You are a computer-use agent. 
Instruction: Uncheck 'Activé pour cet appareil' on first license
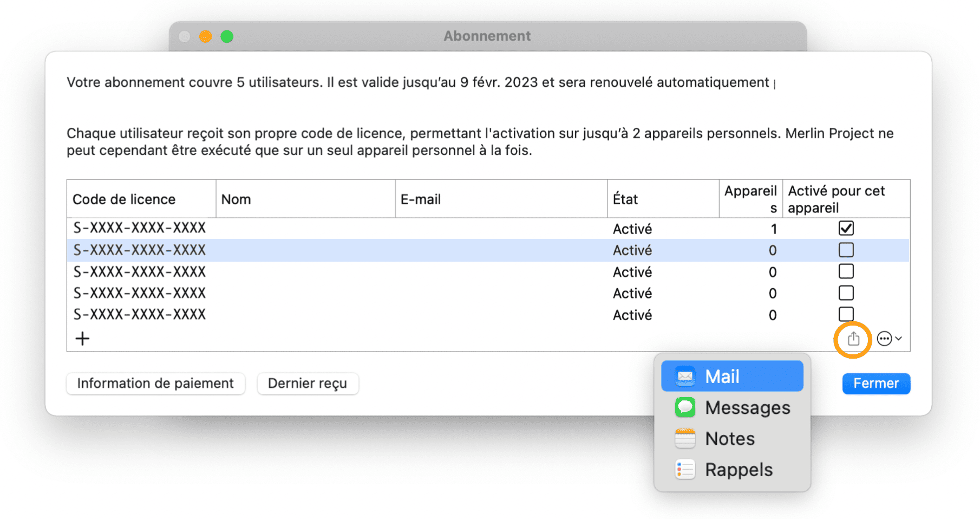tap(846, 228)
